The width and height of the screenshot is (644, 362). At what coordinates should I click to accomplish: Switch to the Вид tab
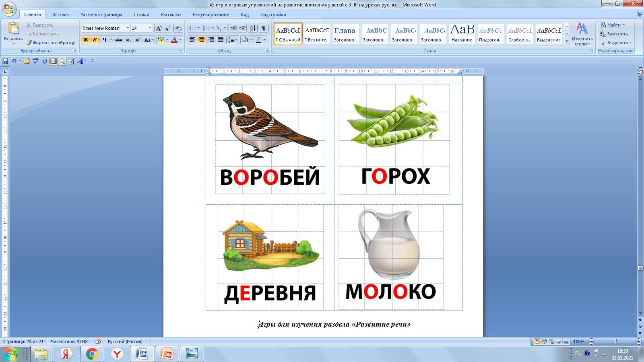[245, 14]
